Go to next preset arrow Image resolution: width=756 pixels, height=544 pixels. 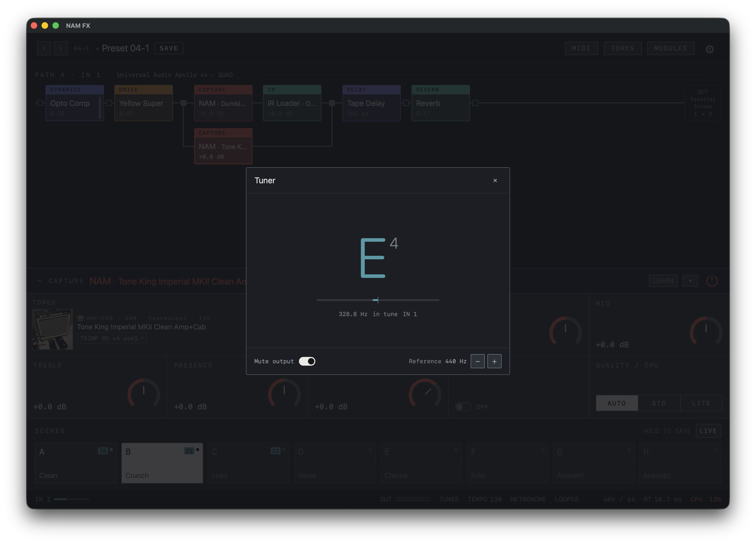click(61, 48)
